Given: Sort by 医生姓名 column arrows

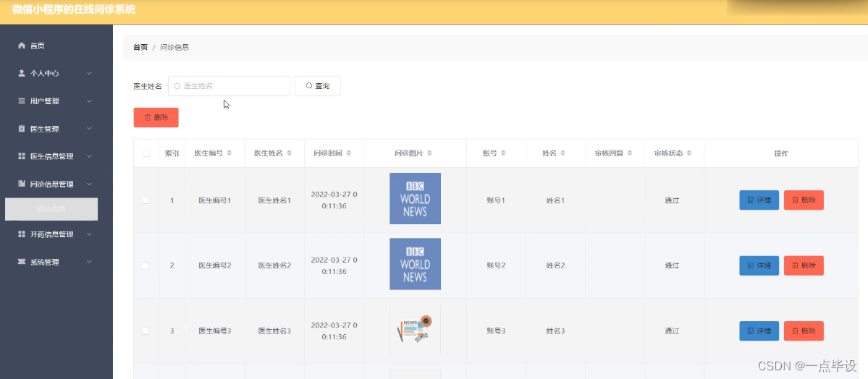Looking at the screenshot, I should [289, 153].
